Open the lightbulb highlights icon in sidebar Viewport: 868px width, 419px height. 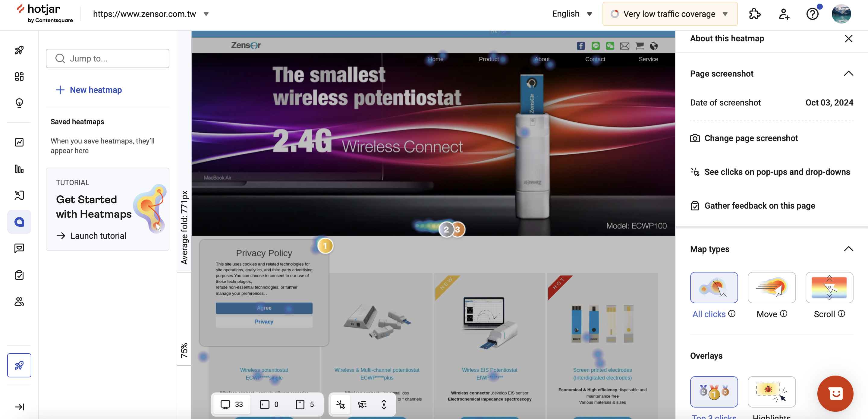[x=19, y=103]
